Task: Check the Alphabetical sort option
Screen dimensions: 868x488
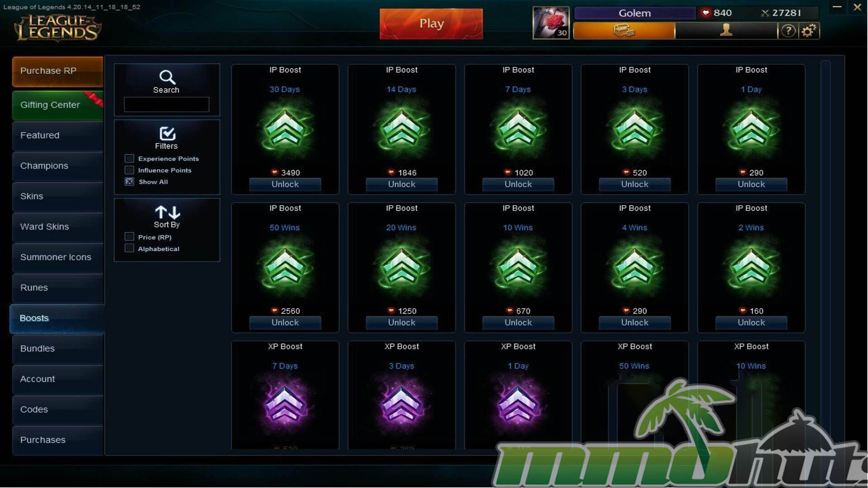Action: point(129,249)
